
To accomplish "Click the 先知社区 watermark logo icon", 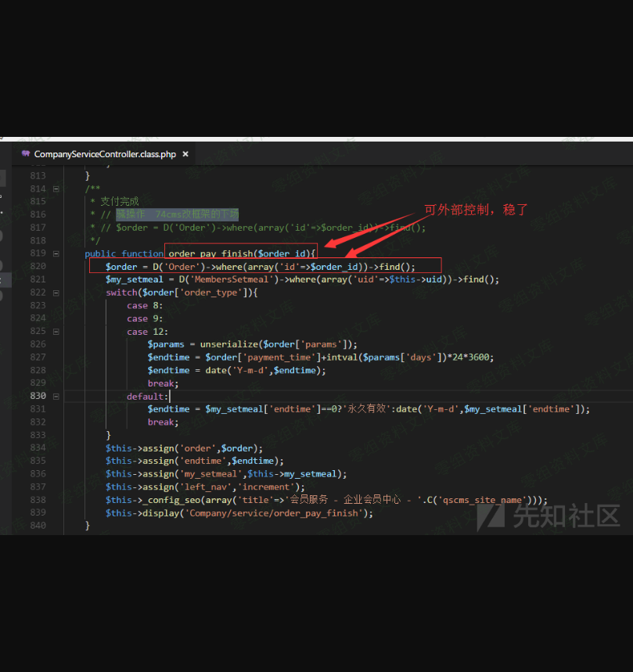I will pos(491,515).
